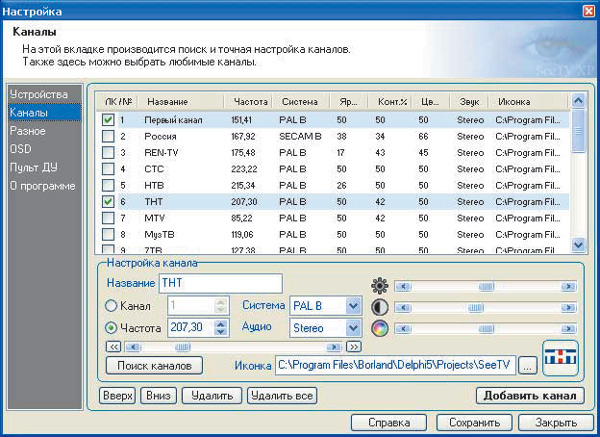Select the Частота radio button
600x437 pixels.
(111, 328)
